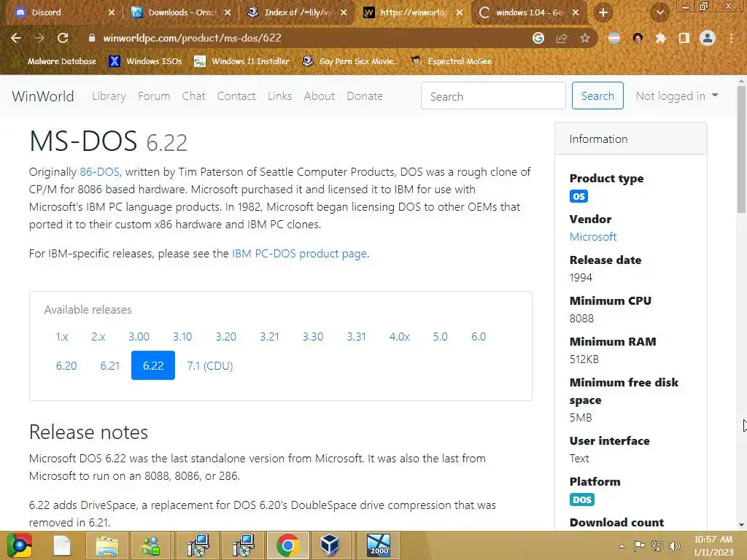Switch to windows 1.04 Google tab
Viewport: 747px width, 560px height.
click(530, 13)
